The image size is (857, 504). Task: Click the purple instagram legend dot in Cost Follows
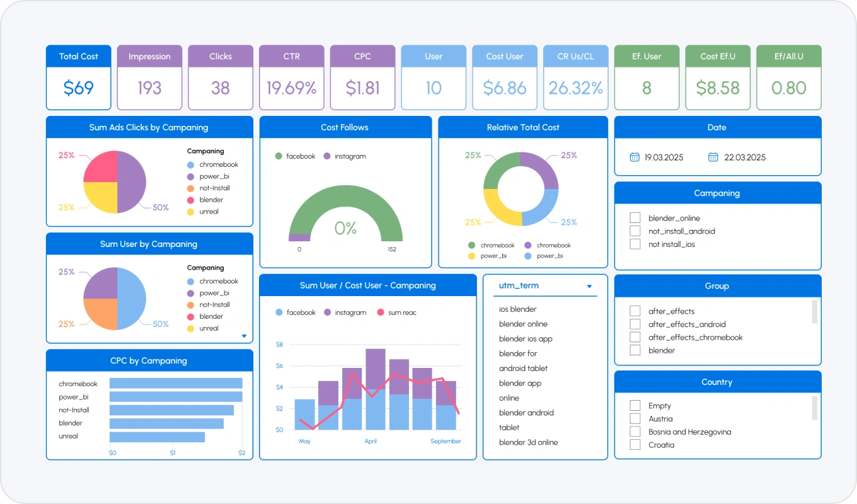click(x=327, y=156)
